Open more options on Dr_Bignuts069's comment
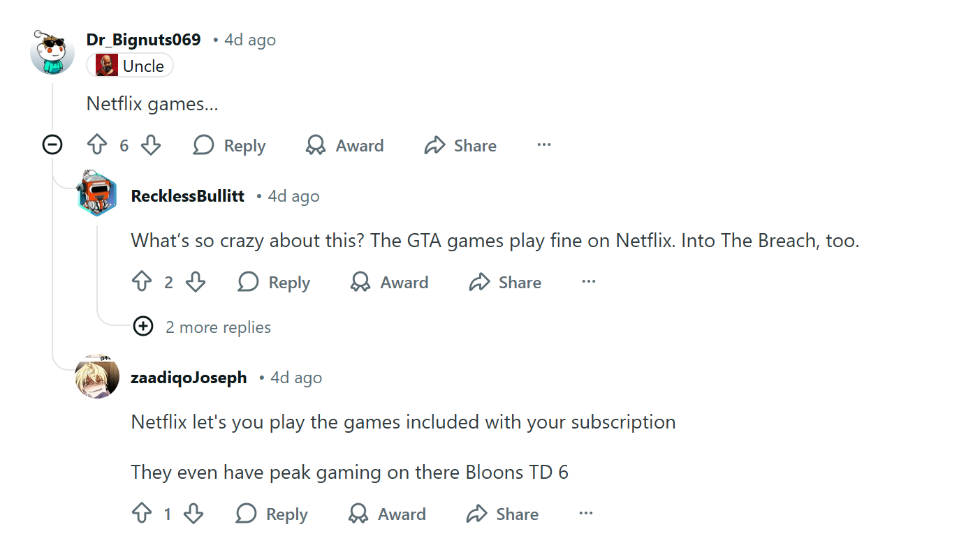The height and width of the screenshot is (543, 980). 544,145
